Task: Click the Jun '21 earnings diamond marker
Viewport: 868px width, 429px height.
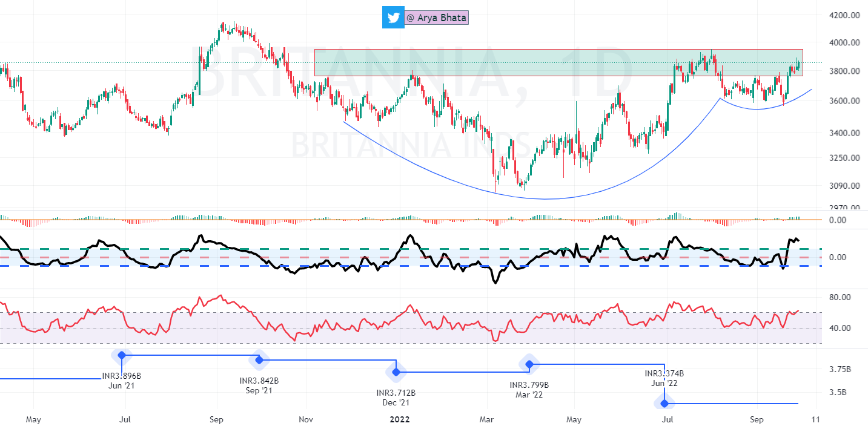Action: pos(122,355)
